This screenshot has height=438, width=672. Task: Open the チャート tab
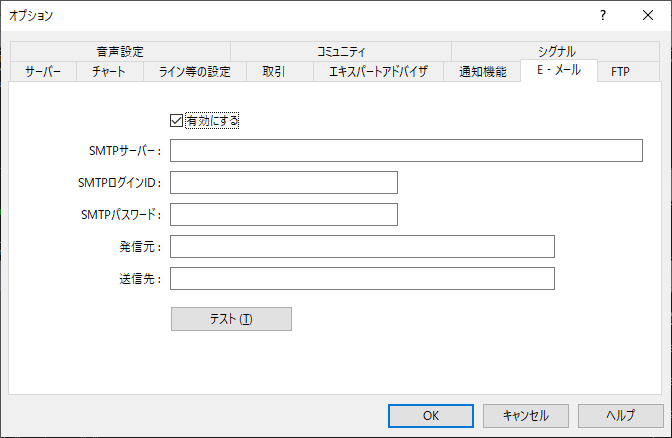pos(109,72)
